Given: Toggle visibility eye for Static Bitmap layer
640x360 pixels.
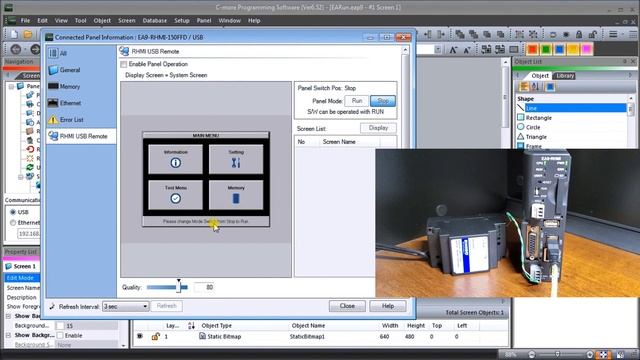Looking at the screenshot, I should pos(140,336).
